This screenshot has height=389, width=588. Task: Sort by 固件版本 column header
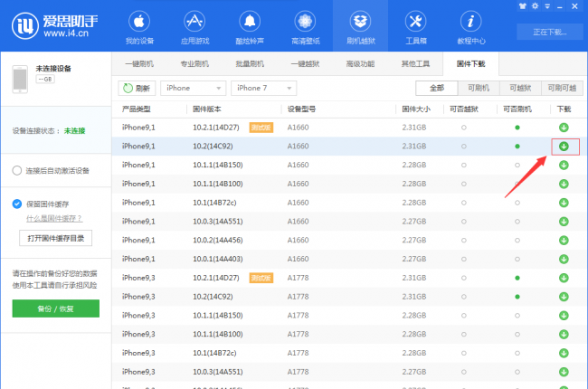coord(206,109)
